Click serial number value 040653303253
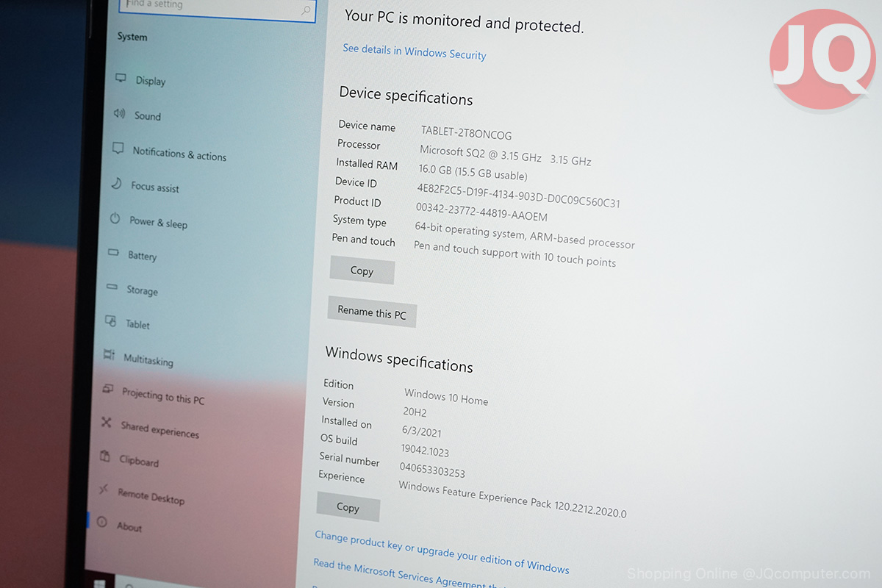The height and width of the screenshot is (588, 882). tap(432, 470)
